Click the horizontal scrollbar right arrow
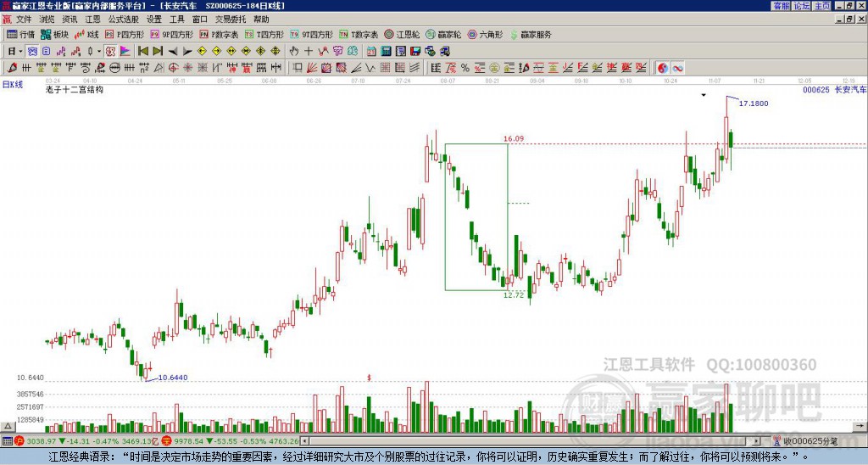This screenshot has width=868, height=465. 757,441
